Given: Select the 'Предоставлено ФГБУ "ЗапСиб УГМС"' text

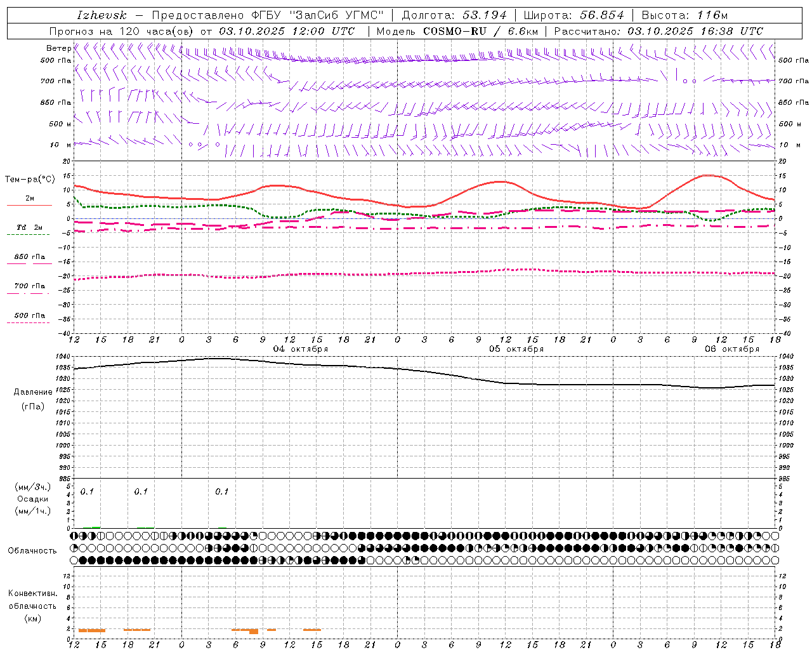Looking at the screenshot, I should click(268, 15).
